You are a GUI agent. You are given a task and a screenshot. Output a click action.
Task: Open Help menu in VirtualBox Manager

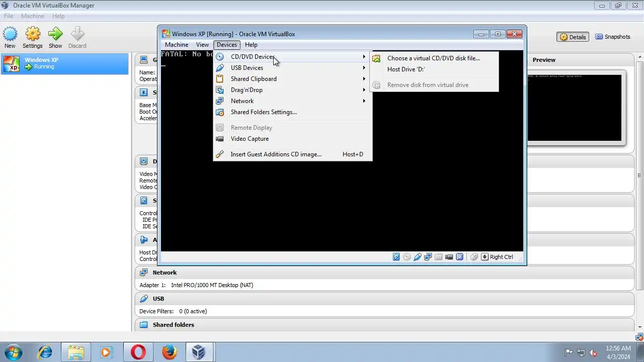(58, 16)
